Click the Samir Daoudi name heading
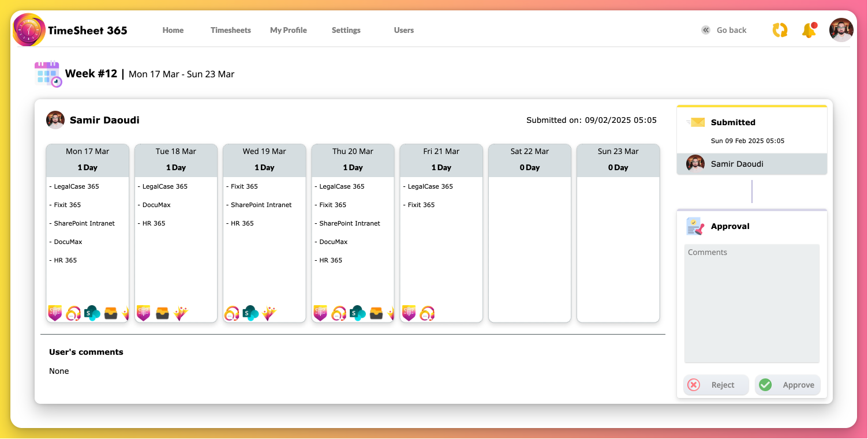This screenshot has width=868, height=439. [x=104, y=120]
